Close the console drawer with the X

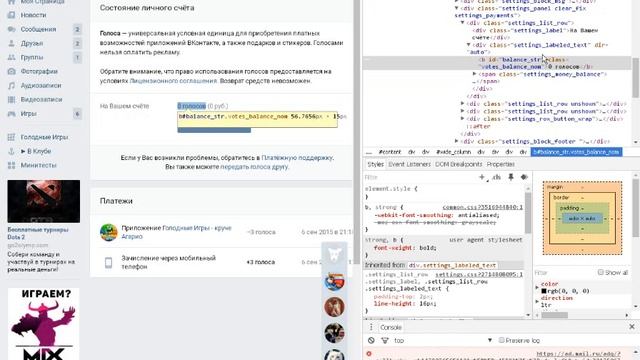click(x=632, y=327)
